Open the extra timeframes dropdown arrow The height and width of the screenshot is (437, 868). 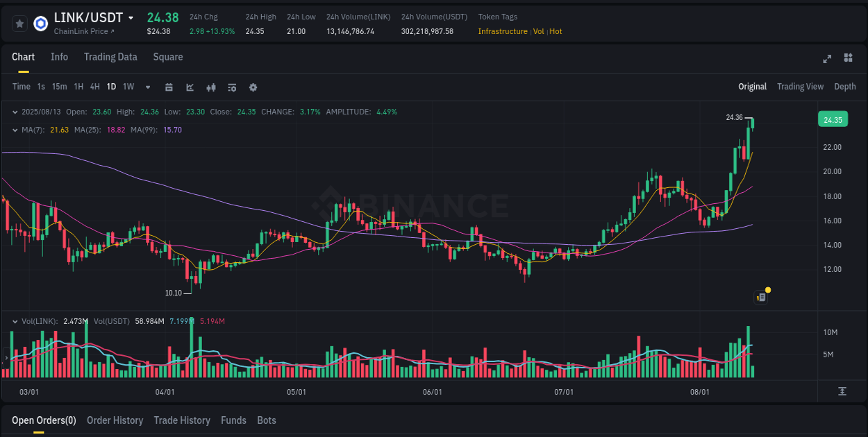(147, 87)
